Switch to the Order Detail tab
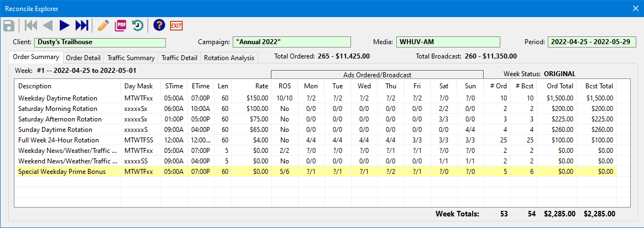 point(83,58)
